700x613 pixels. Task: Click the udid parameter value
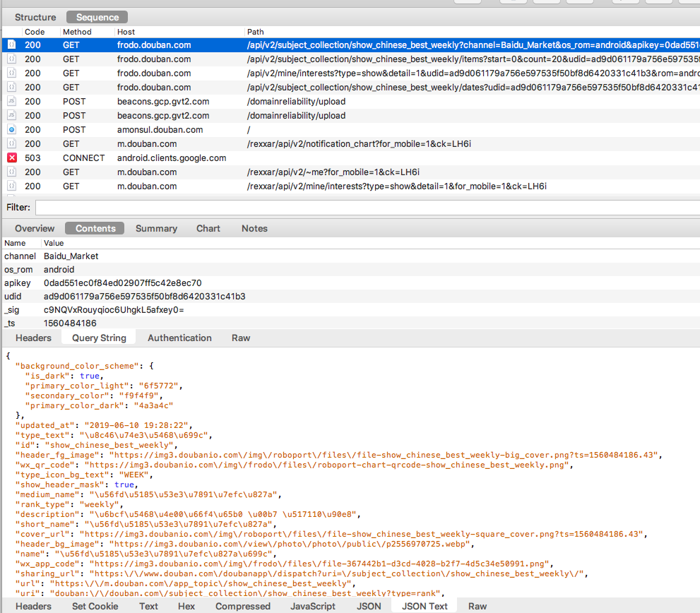[145, 297]
